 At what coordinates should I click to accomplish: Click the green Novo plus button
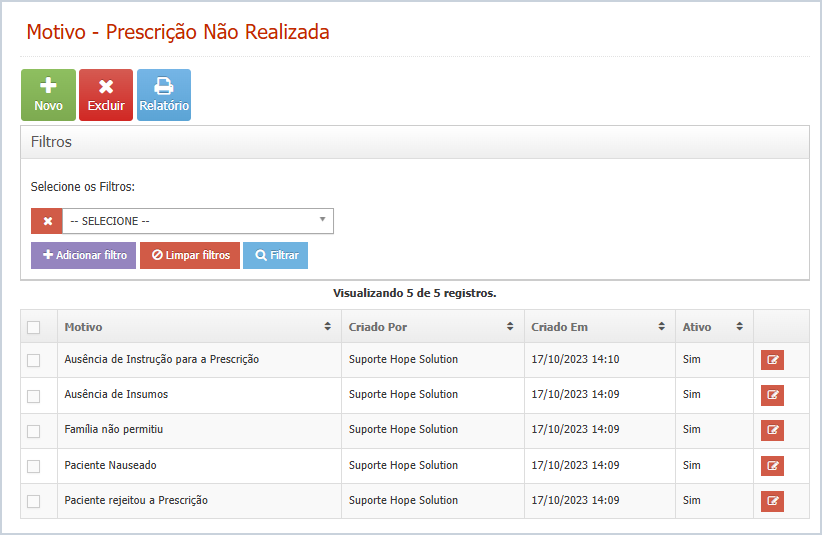pyautogui.click(x=48, y=95)
